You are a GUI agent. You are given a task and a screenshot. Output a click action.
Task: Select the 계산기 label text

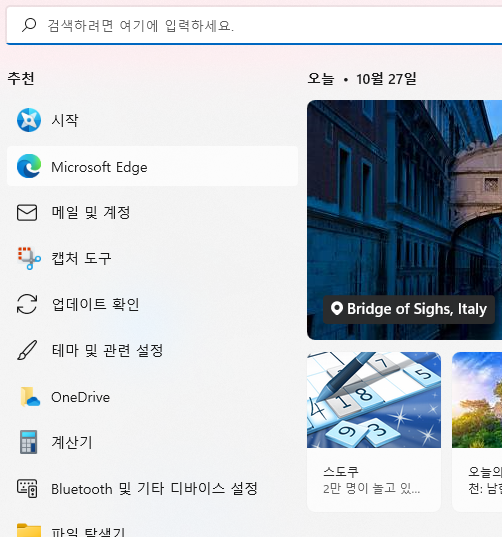[x=72, y=442]
